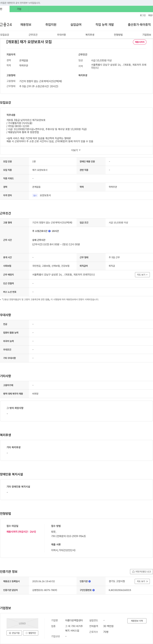153x644 pixels.
Task: Open the 취업지원 main menu
Action: [51, 24]
